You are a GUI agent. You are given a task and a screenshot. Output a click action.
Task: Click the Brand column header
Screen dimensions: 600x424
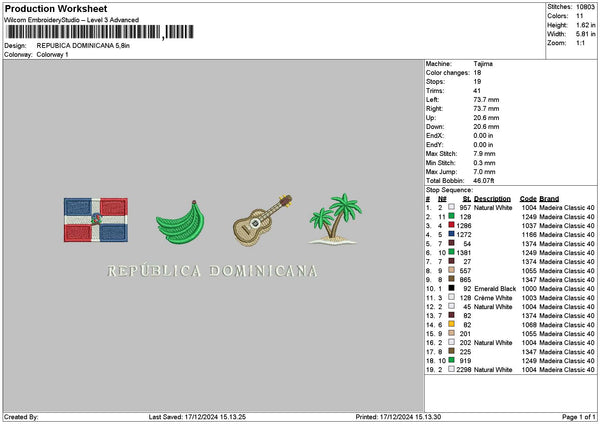(x=549, y=199)
